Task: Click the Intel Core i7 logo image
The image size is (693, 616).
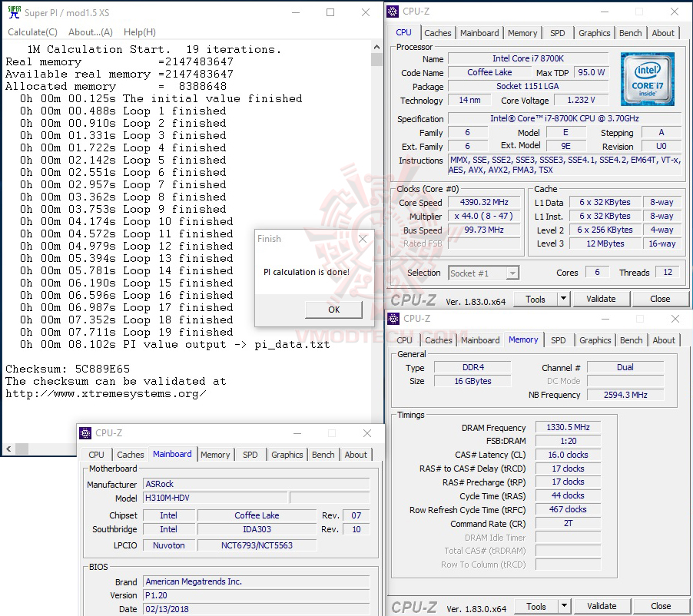Action: pyautogui.click(x=647, y=79)
